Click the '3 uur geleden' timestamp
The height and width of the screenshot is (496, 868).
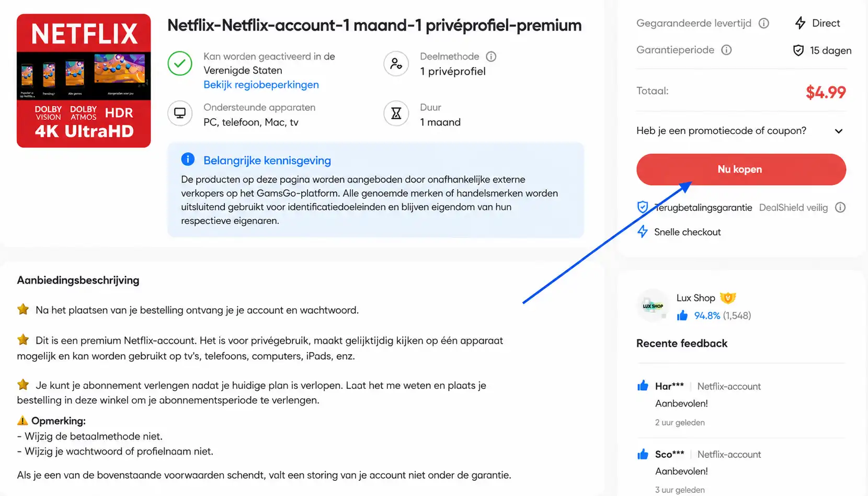[680, 490]
